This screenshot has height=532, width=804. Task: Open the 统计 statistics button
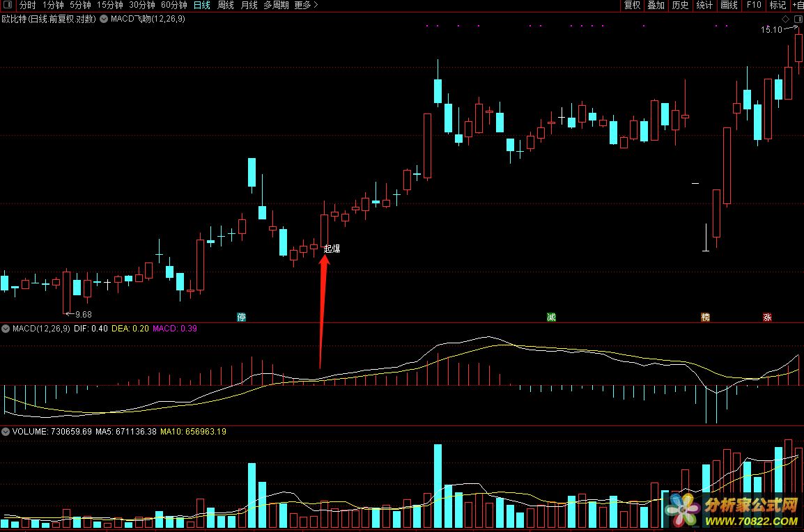tap(704, 5)
